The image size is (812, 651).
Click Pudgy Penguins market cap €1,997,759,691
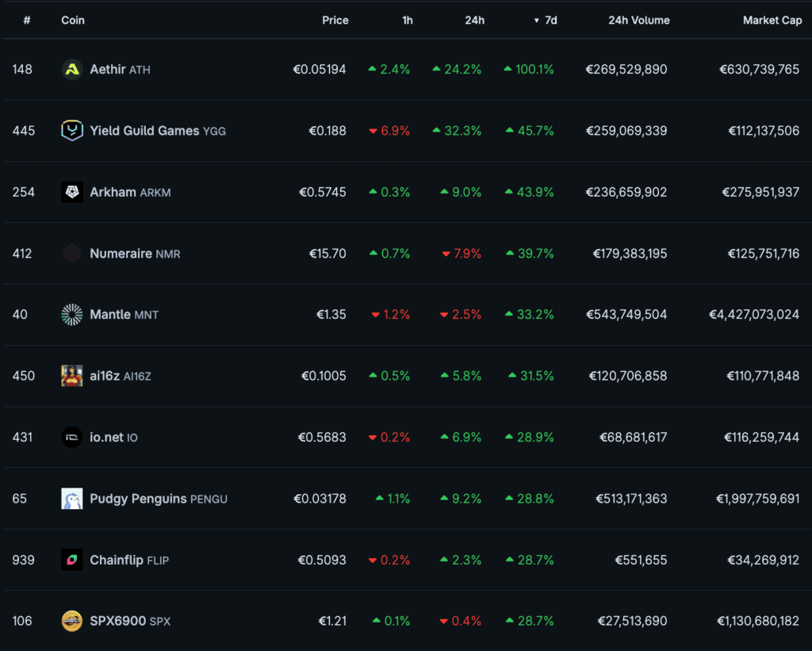coord(757,499)
